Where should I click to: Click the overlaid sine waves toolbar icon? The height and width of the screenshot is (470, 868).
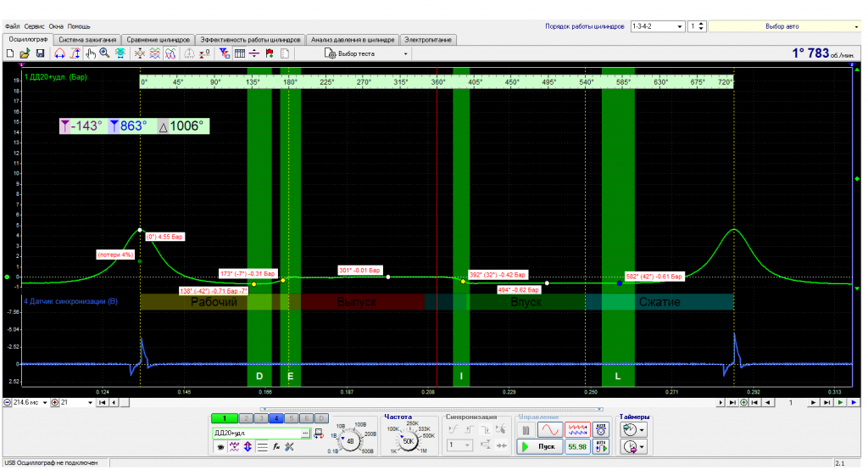tap(170, 53)
